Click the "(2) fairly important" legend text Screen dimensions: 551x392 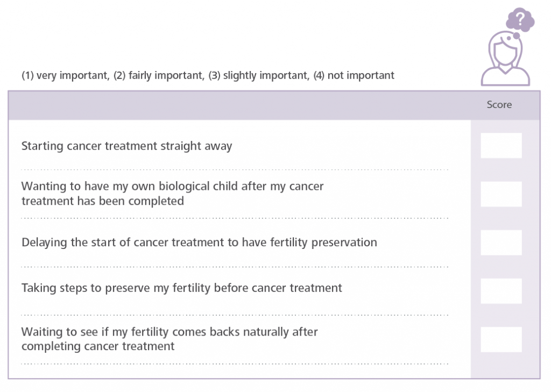159,76
